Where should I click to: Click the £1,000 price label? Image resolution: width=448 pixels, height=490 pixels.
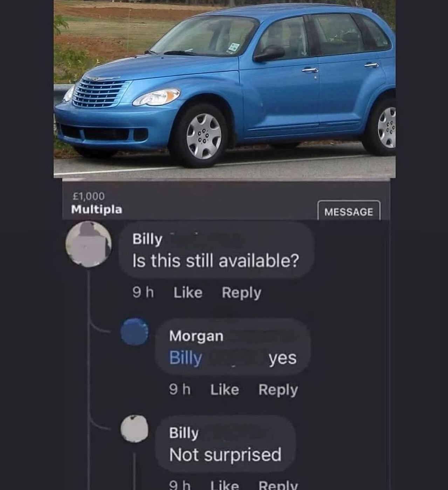coord(88,196)
